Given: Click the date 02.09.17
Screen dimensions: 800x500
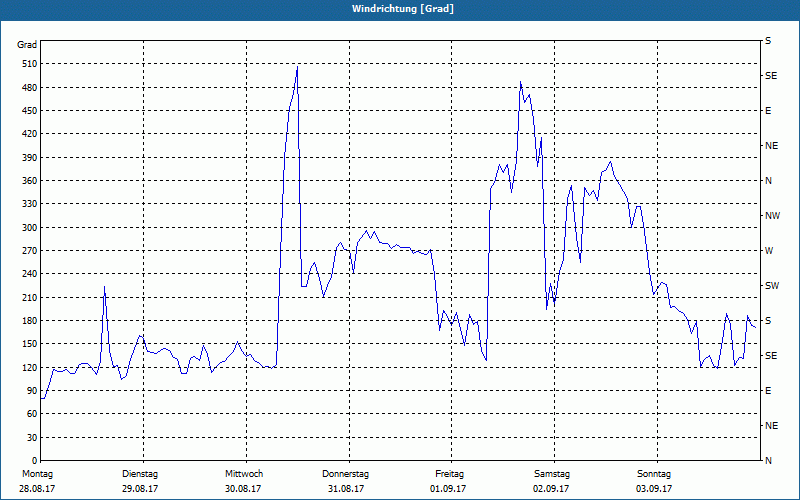Looking at the screenshot, I should coord(551,489).
